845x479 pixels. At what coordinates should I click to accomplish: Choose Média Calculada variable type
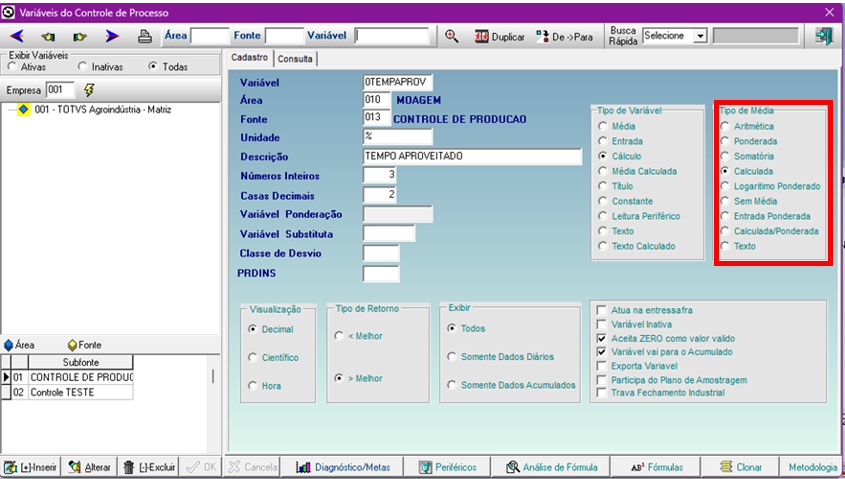pos(602,171)
